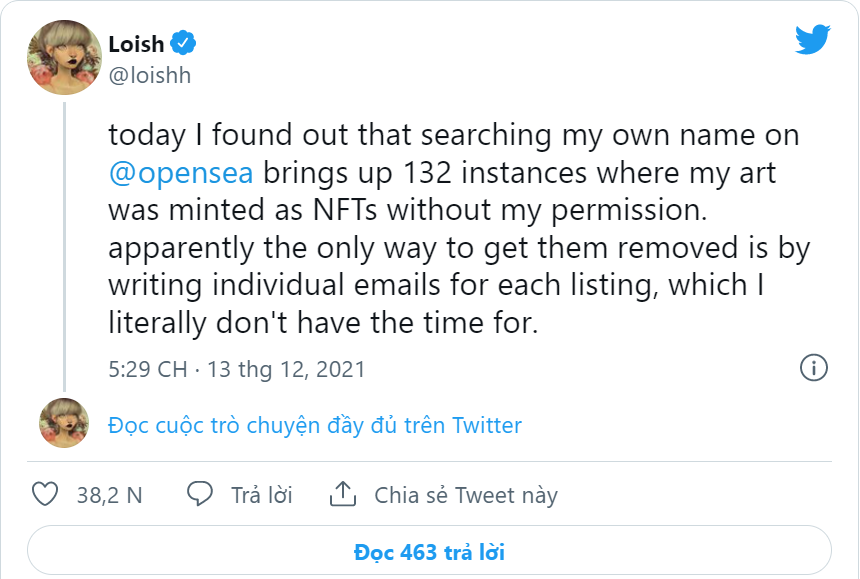Click the 38,2 N like count
Screen dimensions: 860x579
[109, 495]
